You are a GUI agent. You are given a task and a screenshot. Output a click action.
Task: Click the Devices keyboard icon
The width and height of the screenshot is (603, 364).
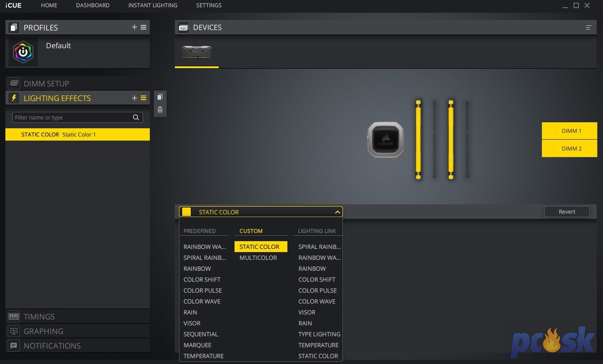coord(183,27)
